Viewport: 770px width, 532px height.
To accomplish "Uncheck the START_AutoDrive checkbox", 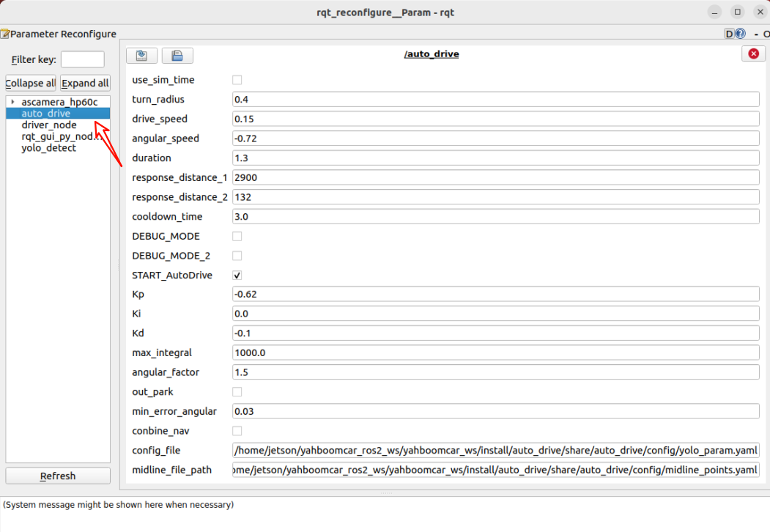I will pyautogui.click(x=237, y=276).
